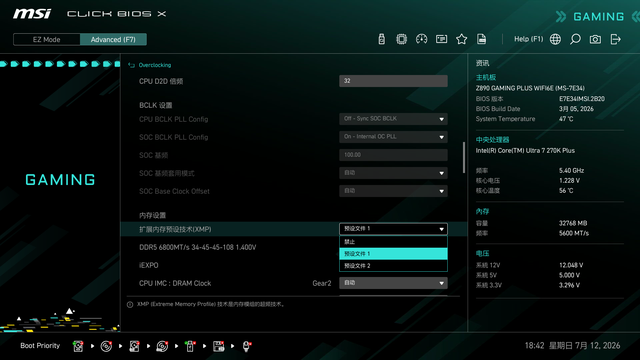640x360 pixels.
Task: Switch to EZ Mode
Action: (x=47, y=40)
